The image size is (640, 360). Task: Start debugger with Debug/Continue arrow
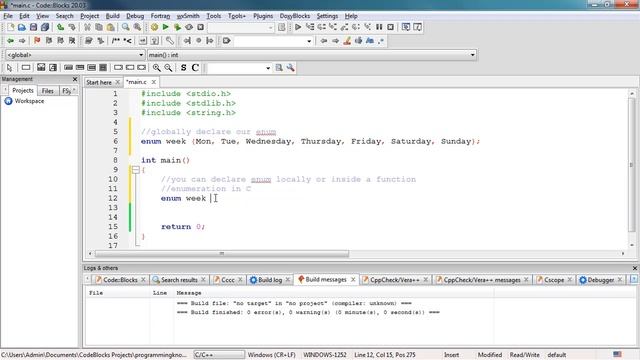pos(298,27)
